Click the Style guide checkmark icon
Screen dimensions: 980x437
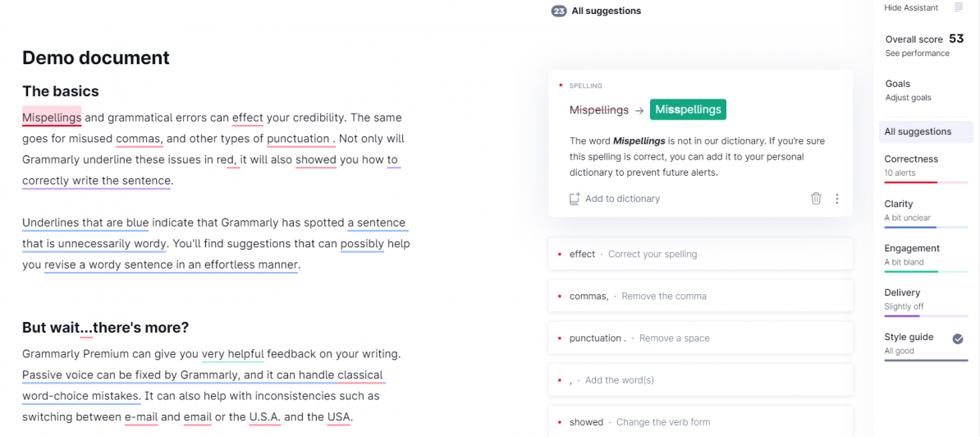[x=958, y=338]
